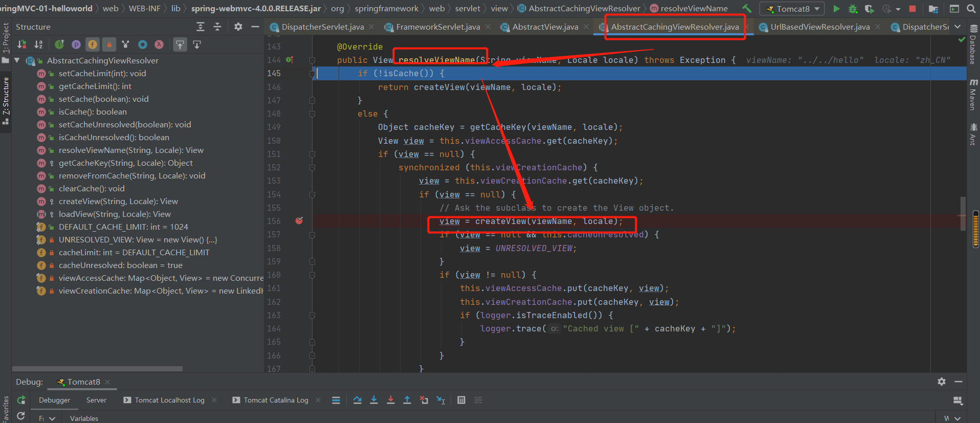The height and width of the screenshot is (423, 980).
Task: Open the Tomcat8 run configuration dropdown
Action: click(792, 9)
